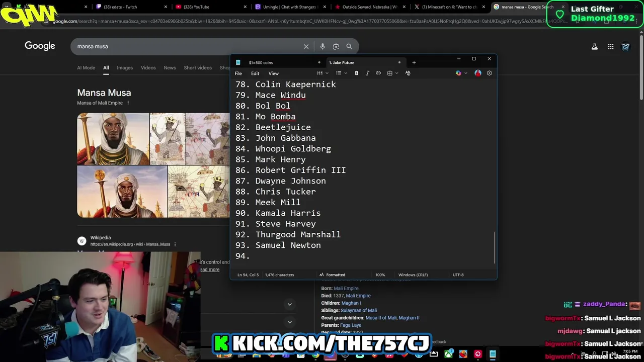Open the Copilot button in Notepad
The width and height of the screenshot is (644, 362).
pos(458,73)
